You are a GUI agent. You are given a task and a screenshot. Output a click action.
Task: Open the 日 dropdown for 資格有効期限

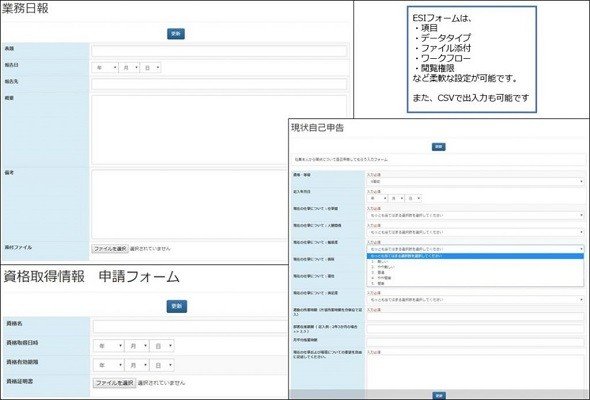coord(162,365)
